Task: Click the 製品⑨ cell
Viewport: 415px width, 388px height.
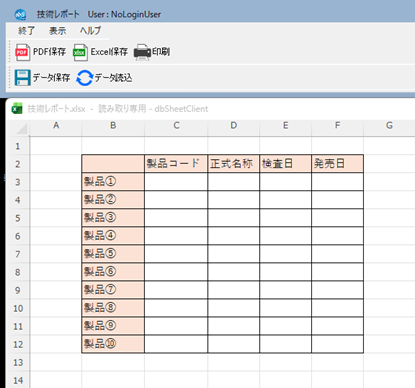Action: (113, 326)
